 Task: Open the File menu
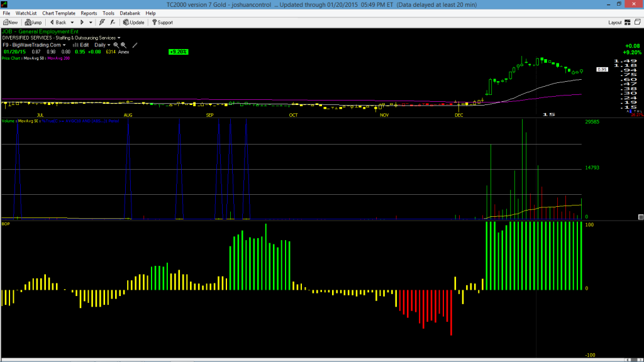click(x=6, y=13)
